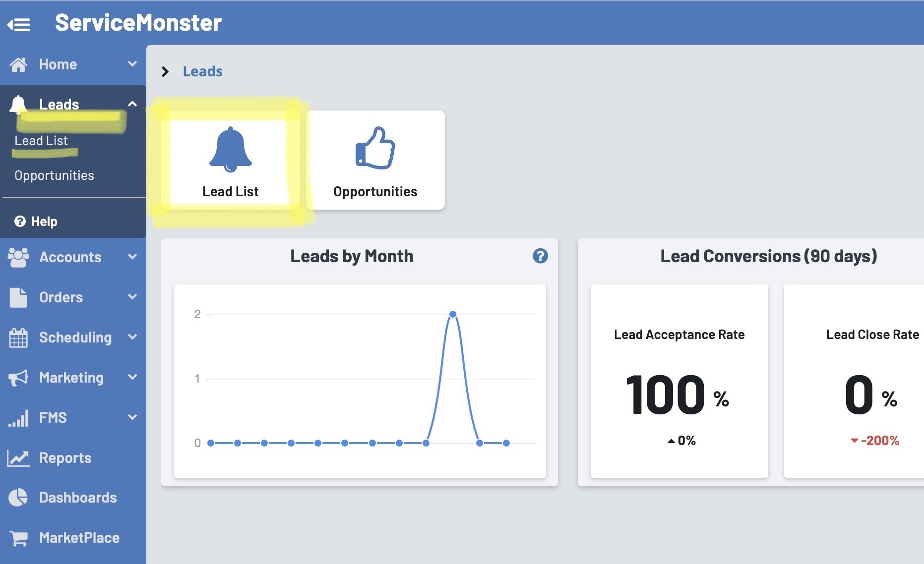924x564 pixels.
Task: Click the Marketing megaphone icon
Action: click(x=18, y=378)
